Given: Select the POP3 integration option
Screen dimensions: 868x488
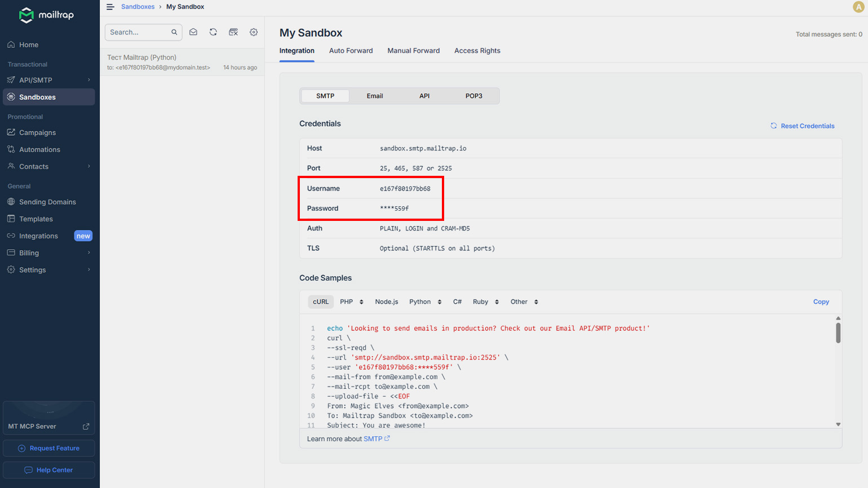Looking at the screenshot, I should pyautogui.click(x=474, y=96).
